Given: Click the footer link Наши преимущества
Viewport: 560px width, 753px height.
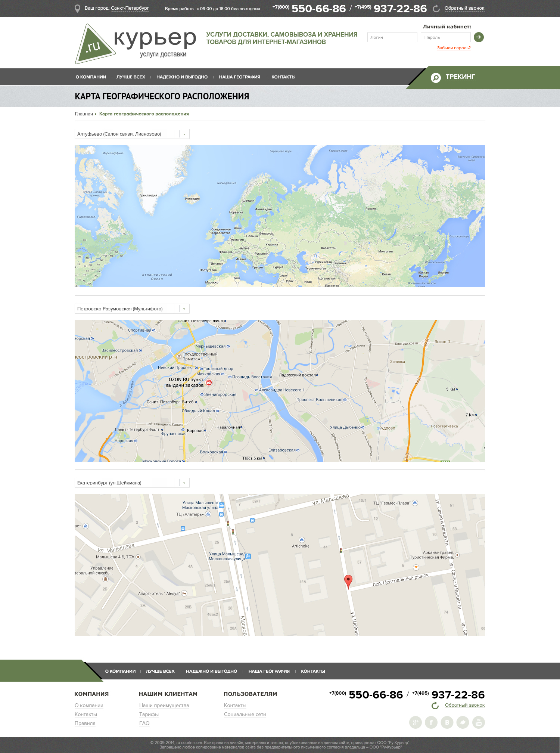Looking at the screenshot, I should click(164, 706).
